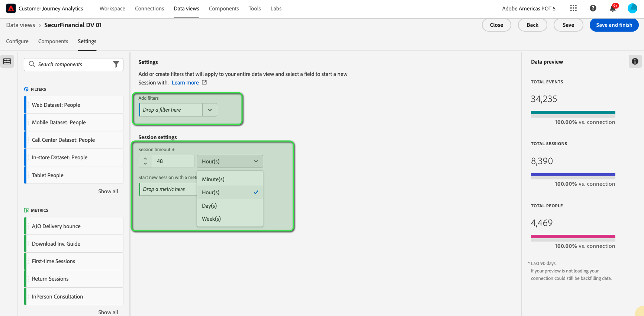644x316 pixels.
Task: Click the Filters section icon
Action: pos(26,89)
